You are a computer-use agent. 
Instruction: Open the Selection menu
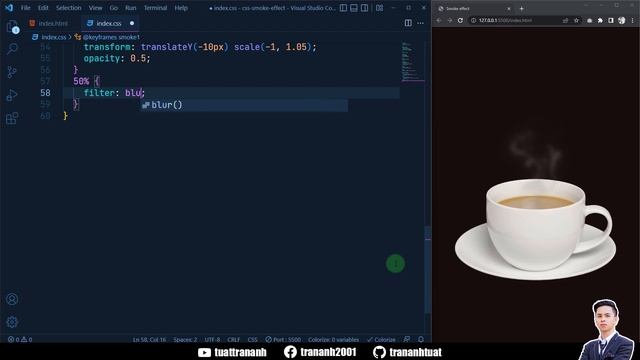tap(69, 8)
